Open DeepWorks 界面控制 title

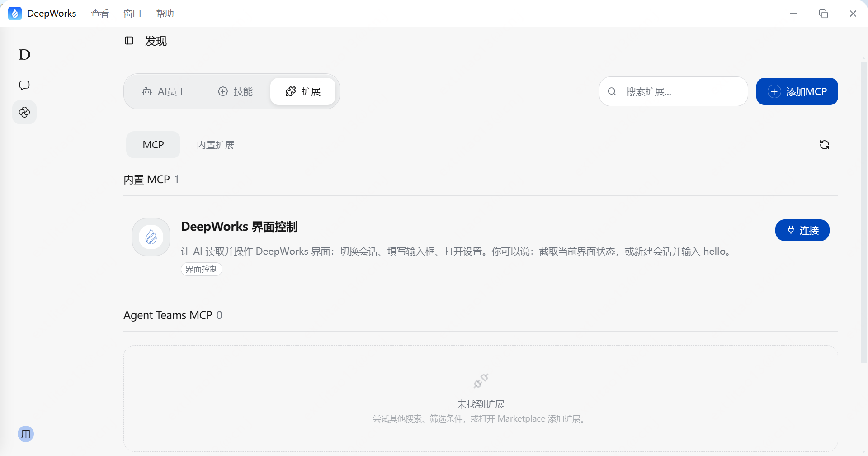239,227
